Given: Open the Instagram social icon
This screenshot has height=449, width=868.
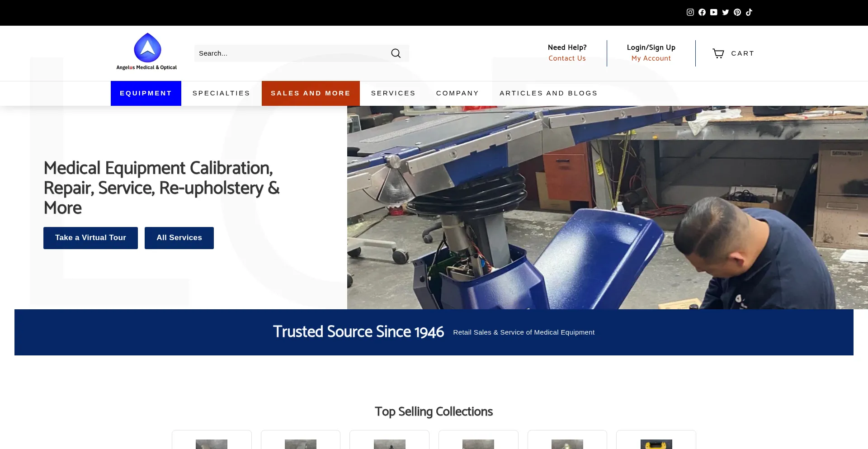Looking at the screenshot, I should pos(690,12).
